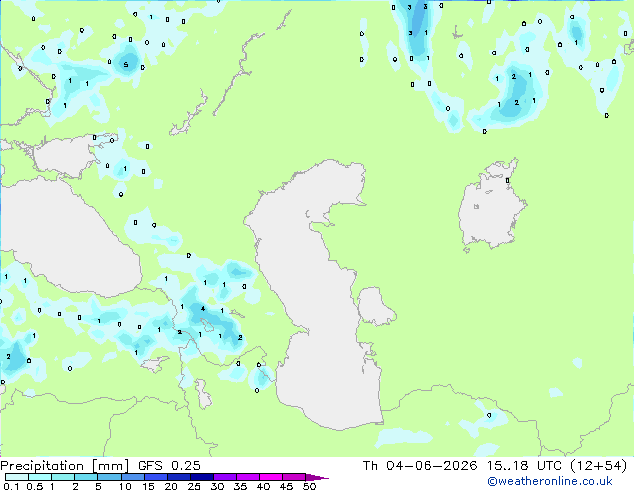Click the '15..18 UTC' time text

[524, 466]
